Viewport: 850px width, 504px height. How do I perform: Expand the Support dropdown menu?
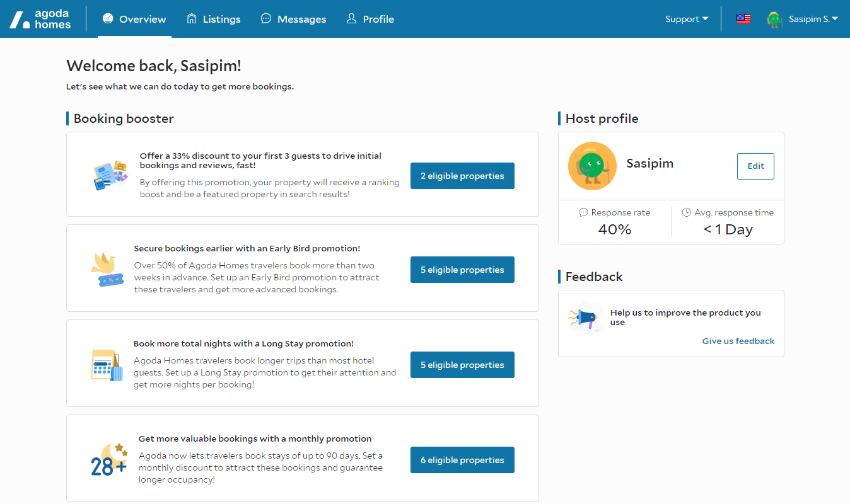click(686, 19)
